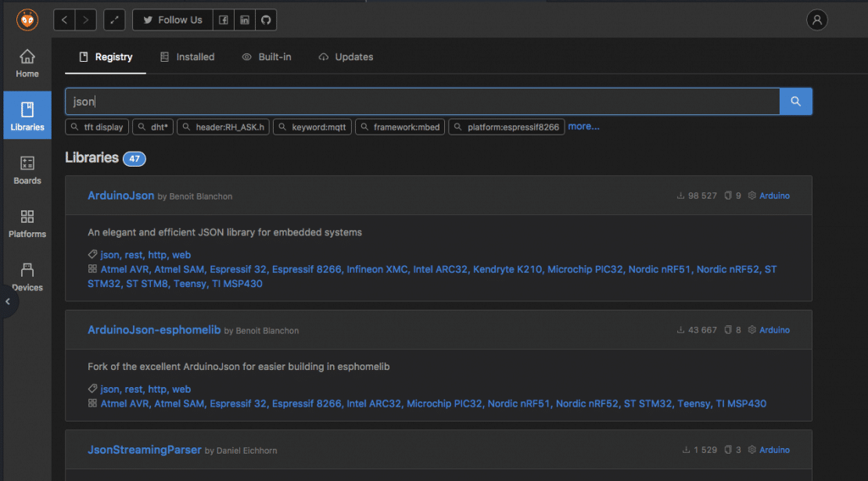
Task: Switch to the Built-in tab
Action: 267,57
